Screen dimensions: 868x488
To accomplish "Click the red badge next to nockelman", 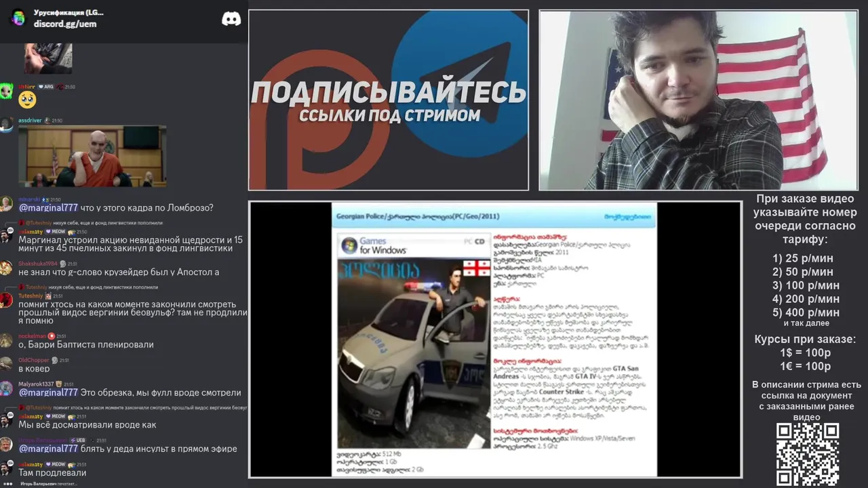I will [x=52, y=336].
